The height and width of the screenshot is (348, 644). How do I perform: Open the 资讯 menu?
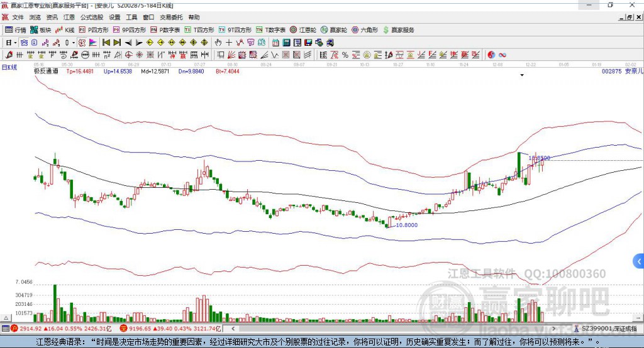tap(52, 17)
